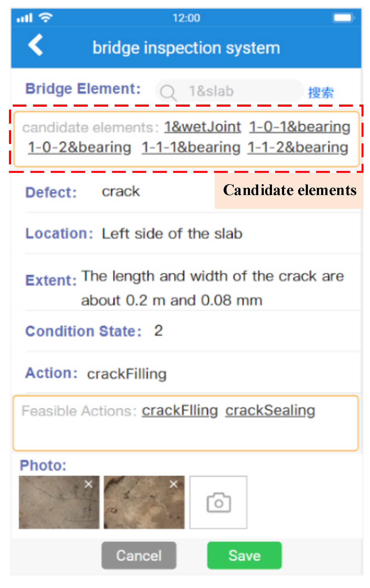This screenshot has width=370, height=588.
Task: Remove the first crack photo
Action: click(89, 484)
